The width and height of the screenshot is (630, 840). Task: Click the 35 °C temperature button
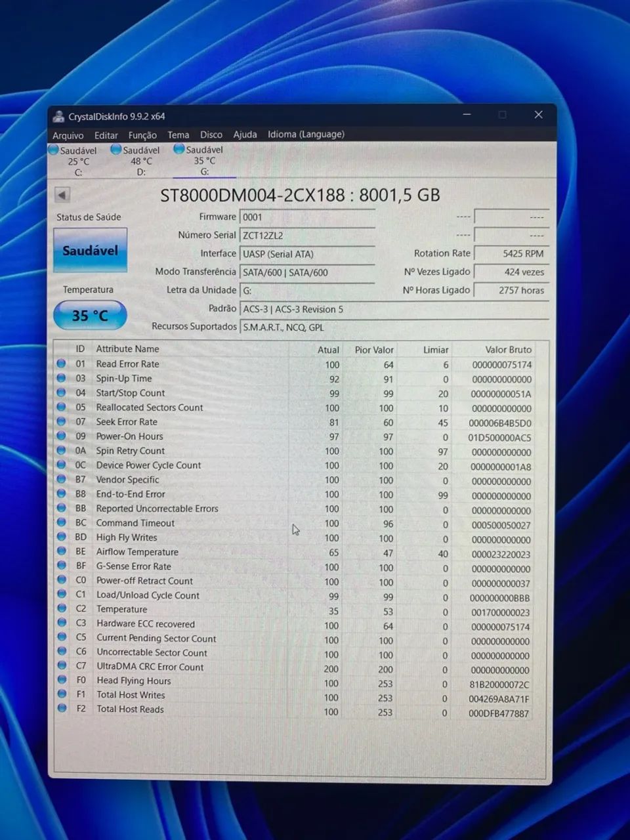point(90,316)
